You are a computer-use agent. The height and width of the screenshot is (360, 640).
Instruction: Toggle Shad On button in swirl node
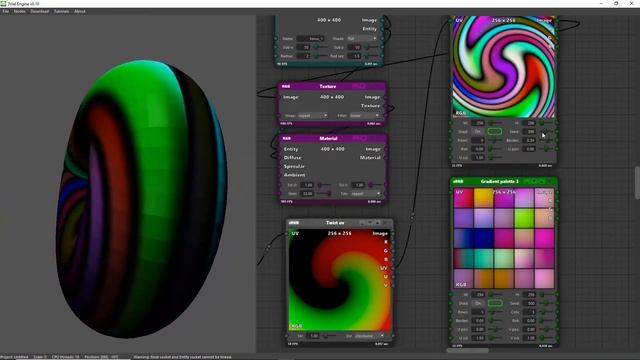477,132
